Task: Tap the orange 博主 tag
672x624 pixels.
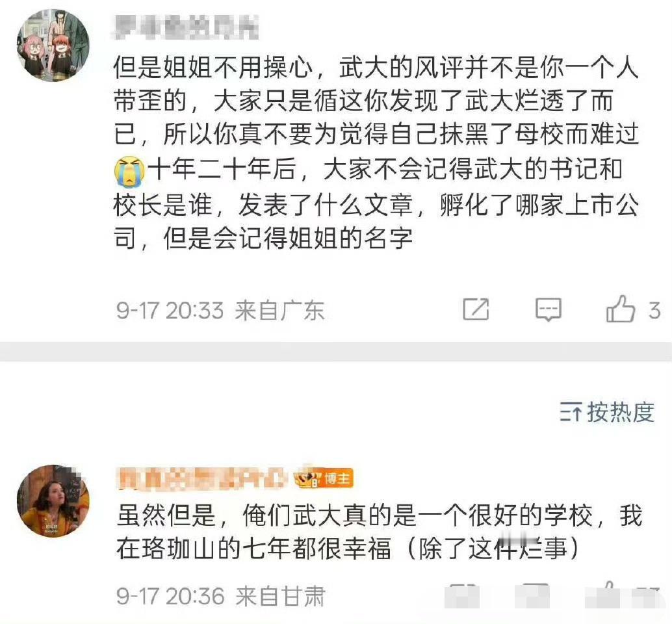Action: (337, 478)
